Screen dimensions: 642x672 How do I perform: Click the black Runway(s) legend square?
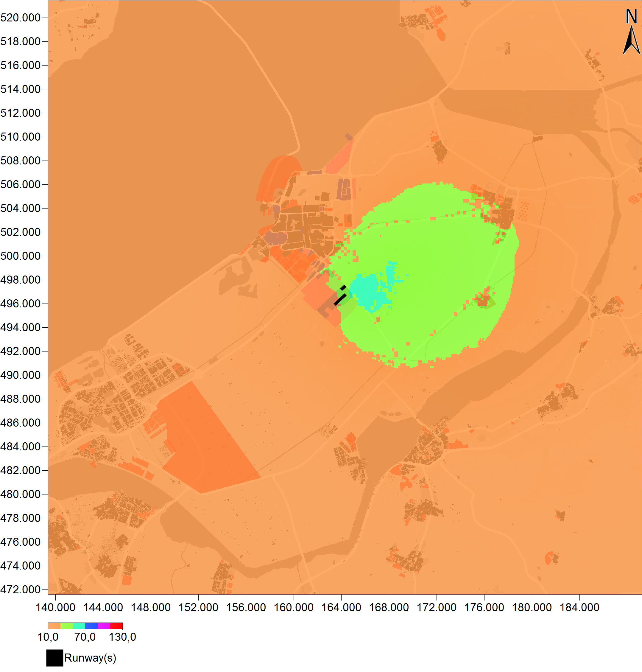pyautogui.click(x=55, y=658)
